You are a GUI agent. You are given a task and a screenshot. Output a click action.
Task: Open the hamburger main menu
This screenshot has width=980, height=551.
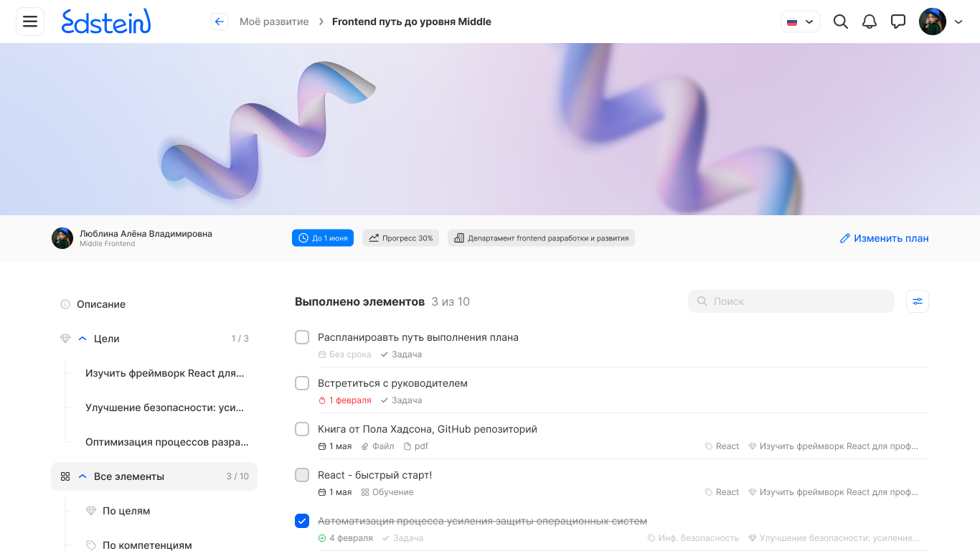pos(30,22)
